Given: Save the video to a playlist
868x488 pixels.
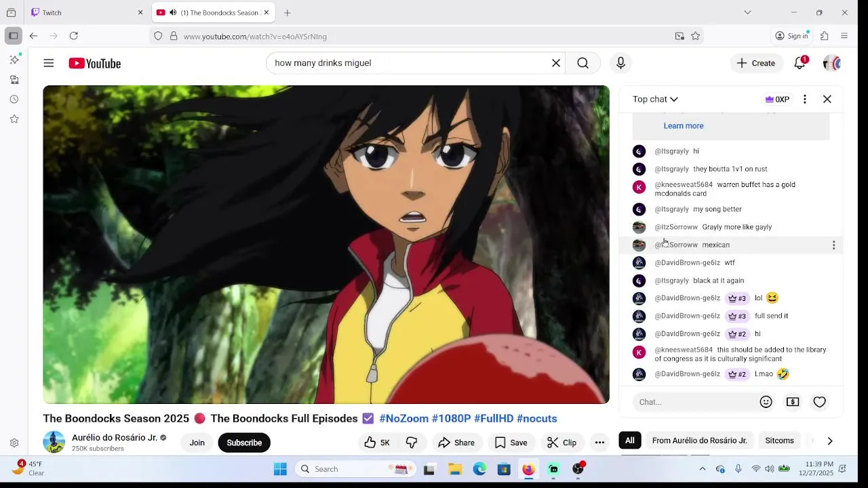Looking at the screenshot, I should [x=511, y=443].
